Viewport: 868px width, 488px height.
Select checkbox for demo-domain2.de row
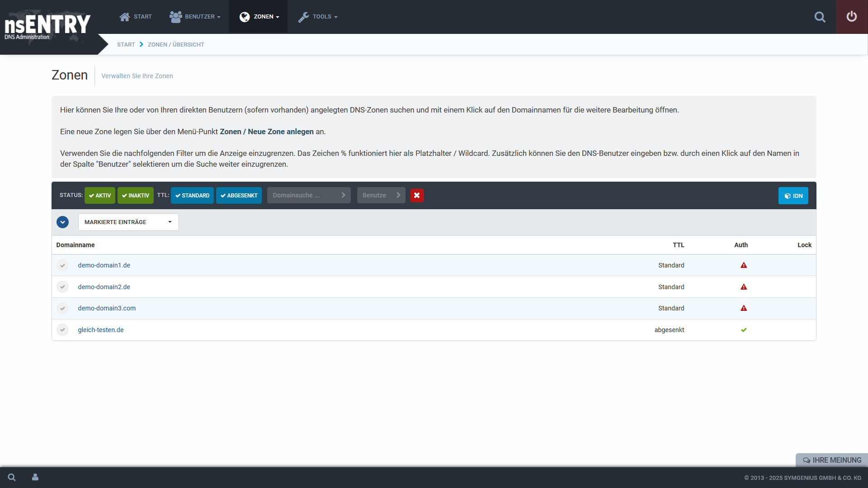coord(62,287)
